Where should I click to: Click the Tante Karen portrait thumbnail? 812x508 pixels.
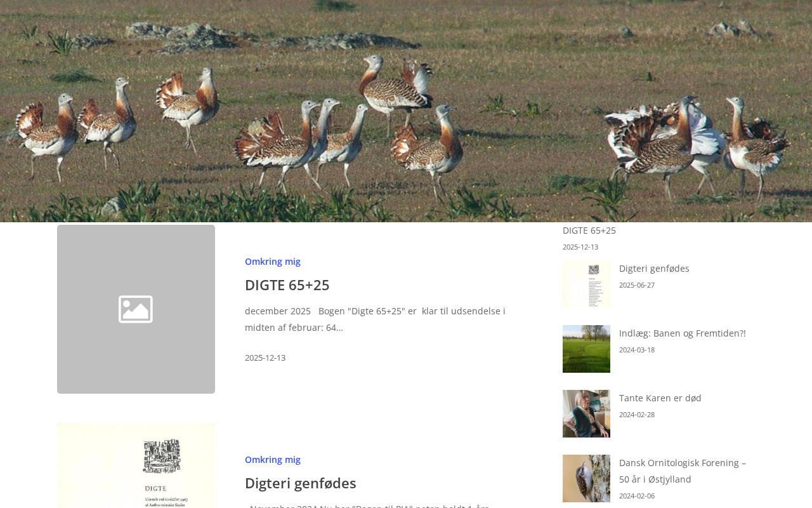[586, 414]
